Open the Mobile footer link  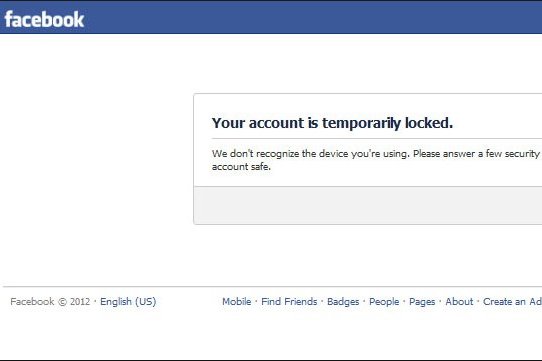(x=237, y=302)
